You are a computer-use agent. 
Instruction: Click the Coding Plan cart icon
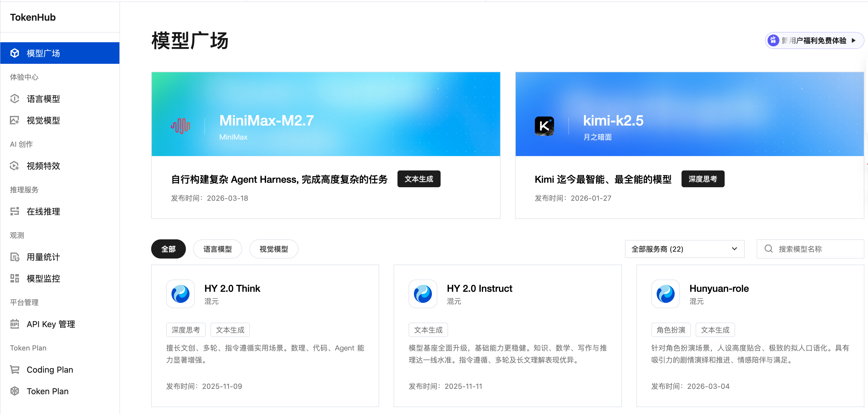[x=14, y=369]
